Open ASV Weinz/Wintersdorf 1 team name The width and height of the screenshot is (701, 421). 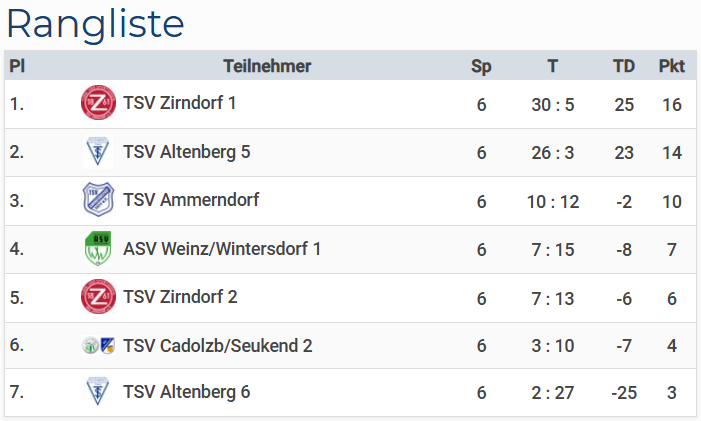[x=222, y=249]
